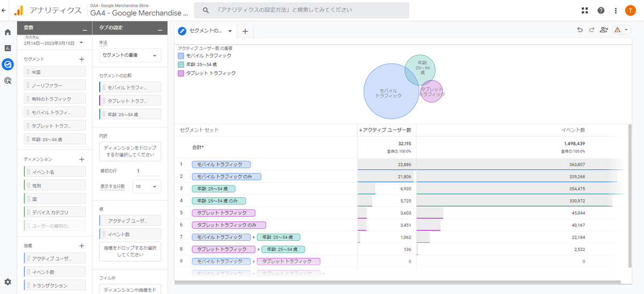Open the three-dot more options menu
Screen dimensions: 644x294
616,10
